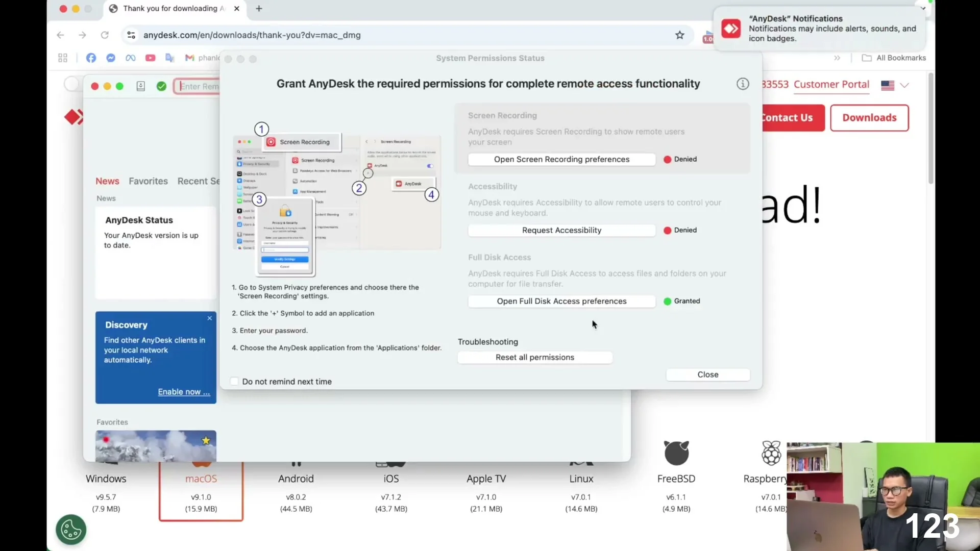Check 'Do not remind next time'
Viewport: 980px width, 551px height.
(234, 382)
